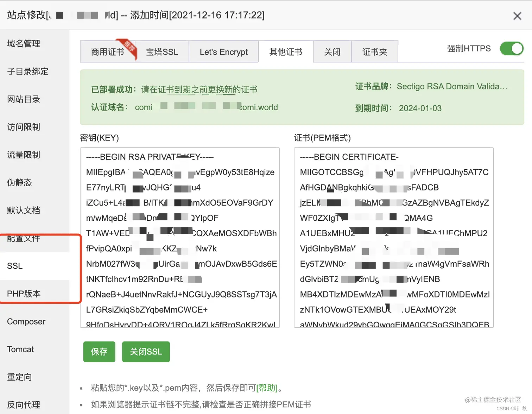The image size is (532, 414).
Task: Click the key line starting rQNaeB+J4uetNnv
Action: [182, 294]
